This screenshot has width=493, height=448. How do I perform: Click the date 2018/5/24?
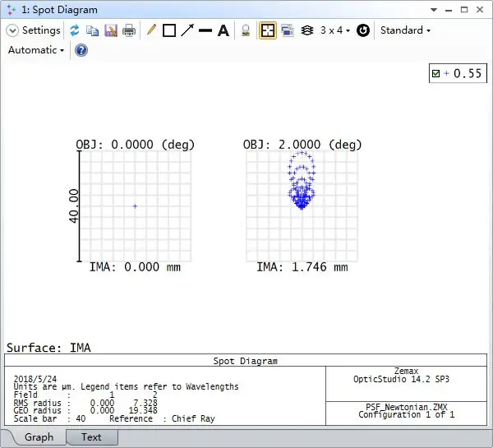(35, 379)
